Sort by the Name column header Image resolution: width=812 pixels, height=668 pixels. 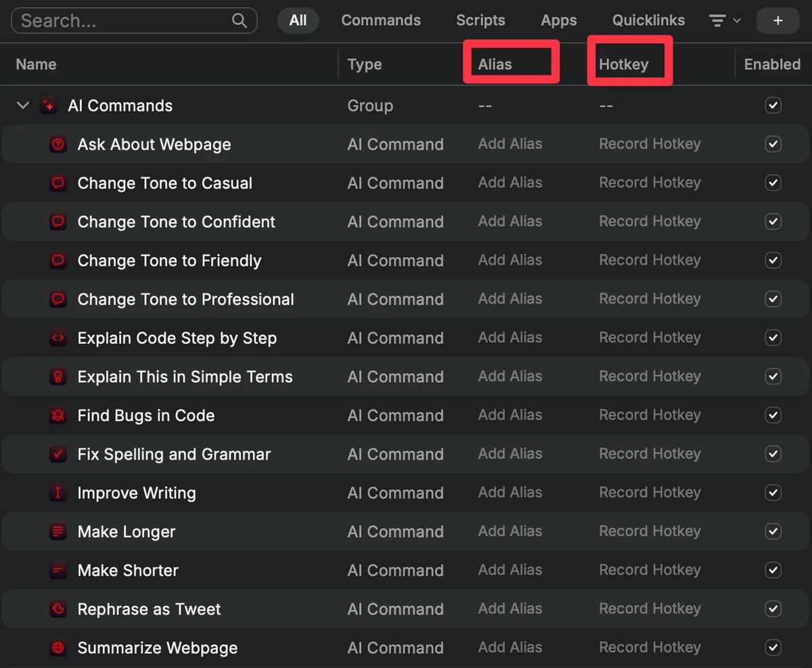[x=36, y=64]
